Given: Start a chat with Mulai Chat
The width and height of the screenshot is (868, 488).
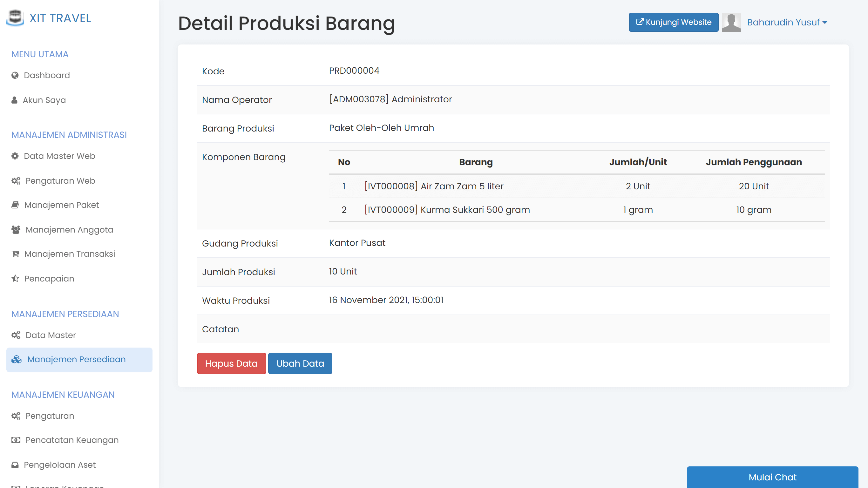Looking at the screenshot, I should pyautogui.click(x=772, y=477).
